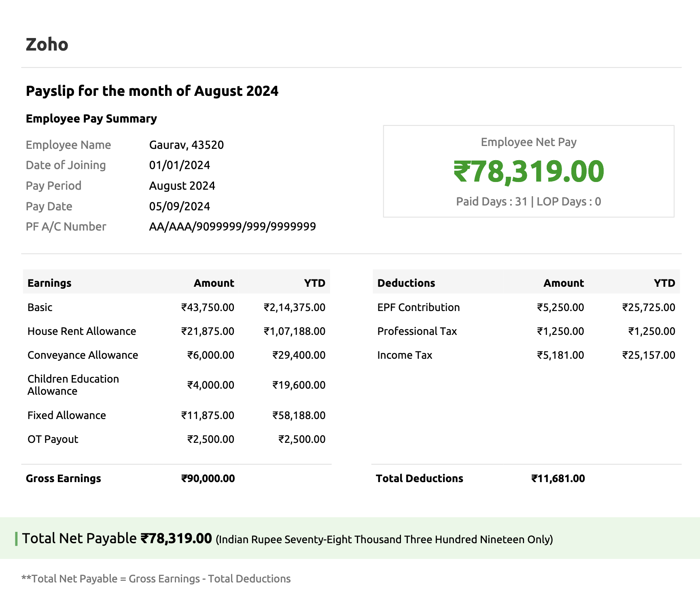Click Conveyance Allowance YTD ₹29,400.00

coord(299,355)
